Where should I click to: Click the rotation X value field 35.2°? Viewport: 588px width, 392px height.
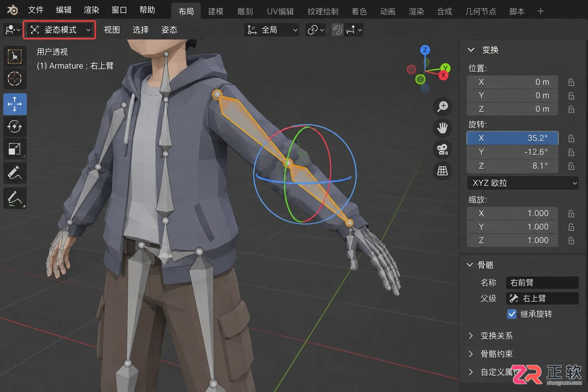[512, 138]
